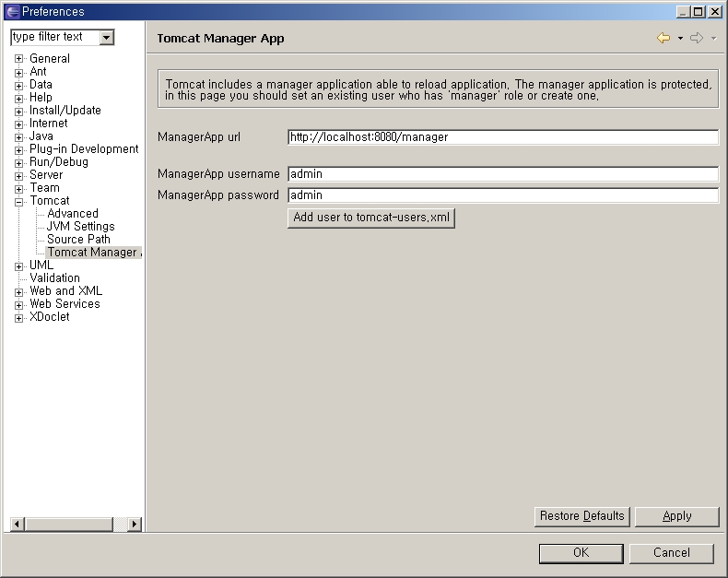Select the Java preferences category
728x578 pixels.
(x=41, y=136)
